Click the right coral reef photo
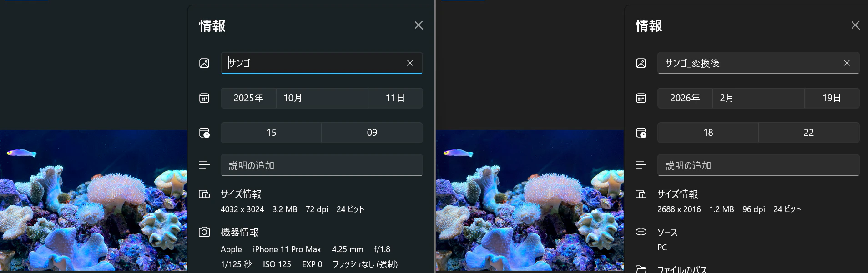The width and height of the screenshot is (868, 273). click(530, 201)
